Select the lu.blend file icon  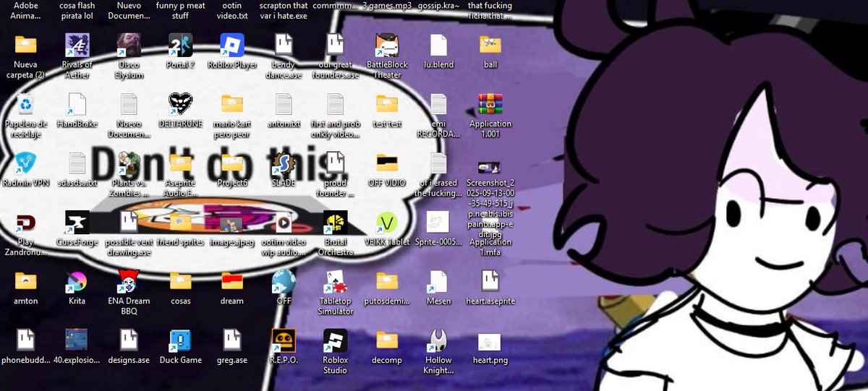438,45
